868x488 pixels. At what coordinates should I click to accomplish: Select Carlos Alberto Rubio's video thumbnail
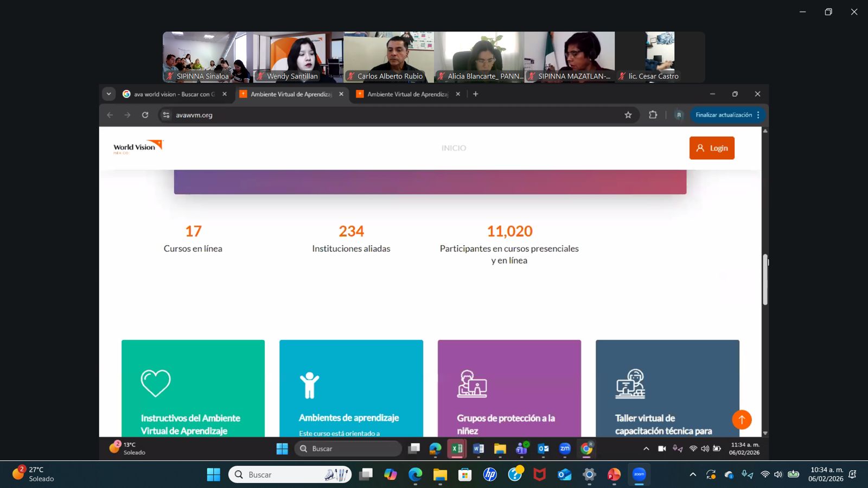(x=388, y=57)
